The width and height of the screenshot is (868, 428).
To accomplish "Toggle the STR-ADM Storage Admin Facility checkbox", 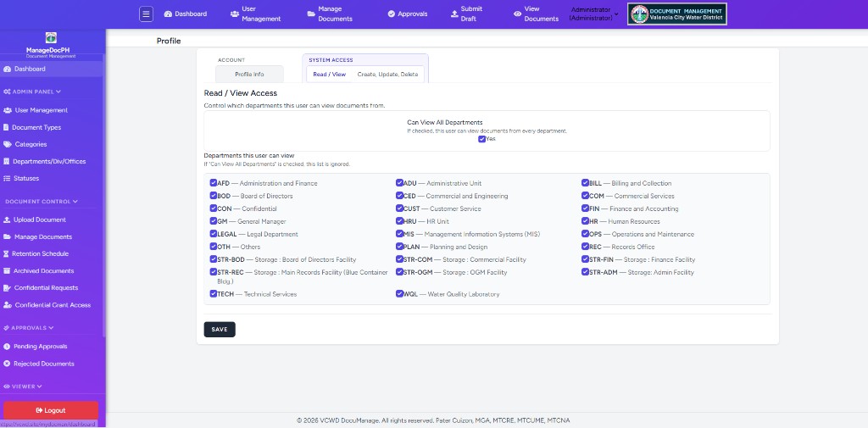I will 585,272.
